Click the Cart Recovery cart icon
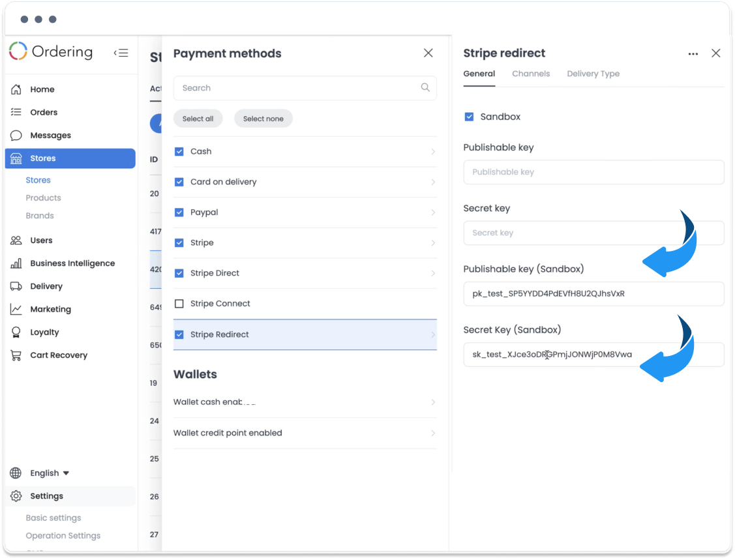 pos(16,355)
